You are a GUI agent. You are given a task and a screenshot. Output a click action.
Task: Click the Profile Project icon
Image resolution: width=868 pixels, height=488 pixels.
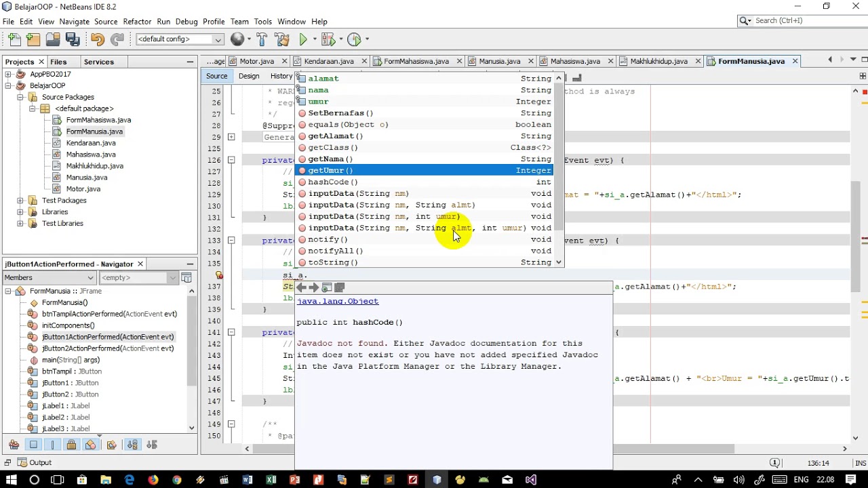pos(354,39)
